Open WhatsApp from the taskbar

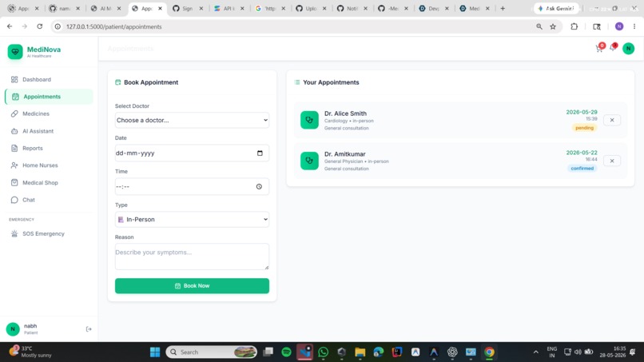324,352
